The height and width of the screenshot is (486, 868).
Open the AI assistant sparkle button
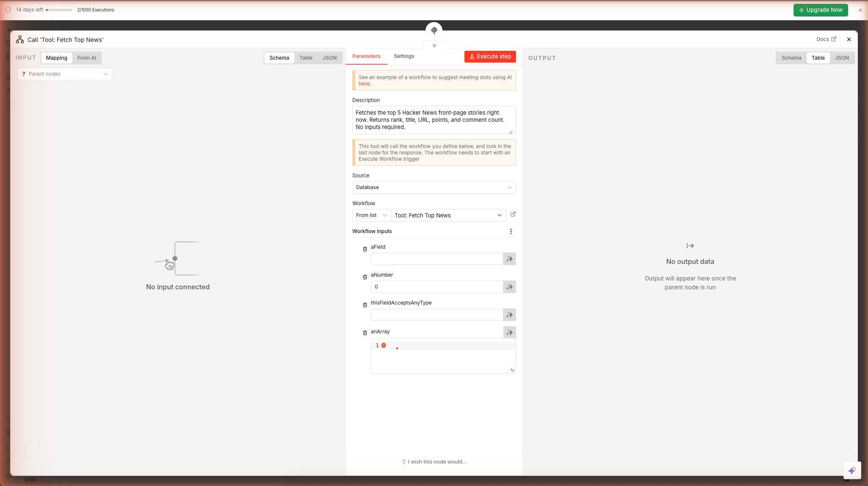pos(852,470)
